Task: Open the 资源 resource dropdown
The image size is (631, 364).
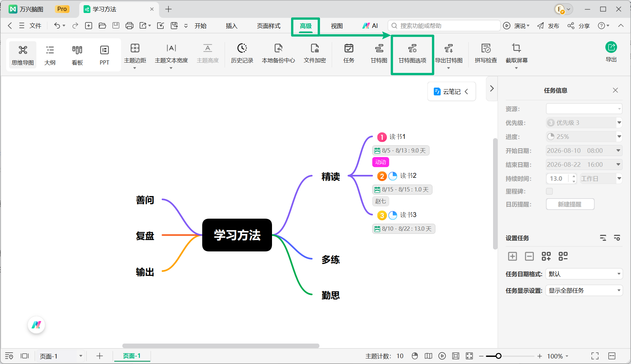Action: click(584, 109)
